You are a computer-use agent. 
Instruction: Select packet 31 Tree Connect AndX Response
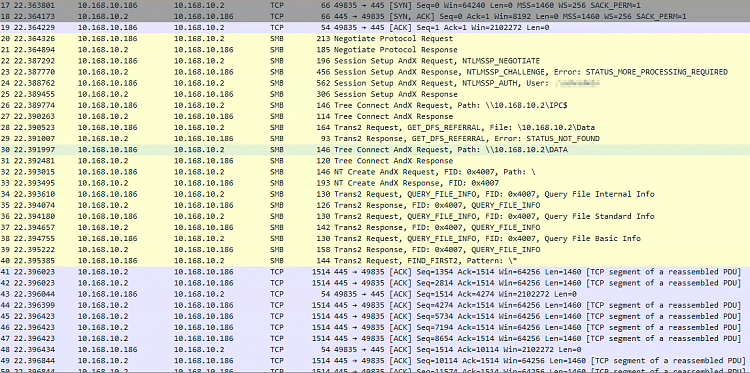click(x=375, y=161)
